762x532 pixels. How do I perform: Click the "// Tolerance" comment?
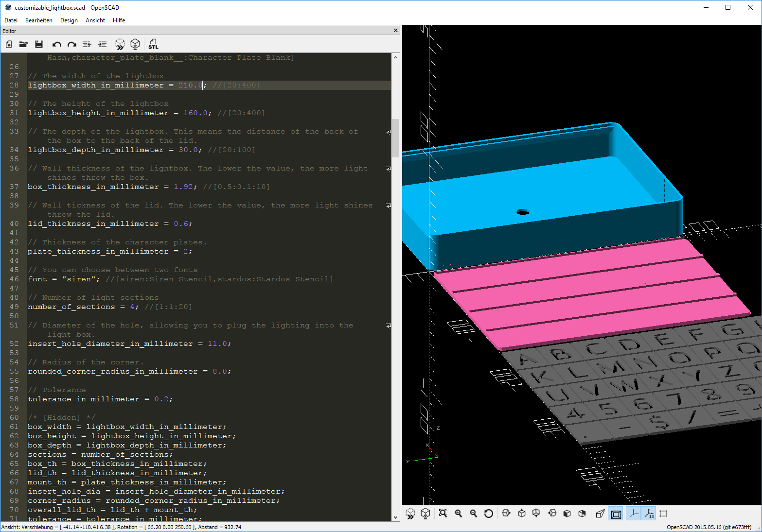coord(56,390)
